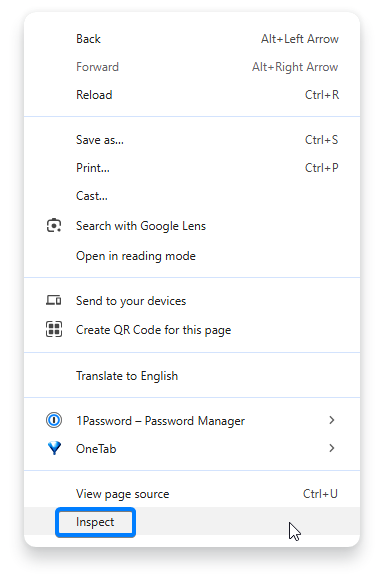This screenshot has height=583, width=384.
Task: Click the QR code icon
Action: pos(54,329)
